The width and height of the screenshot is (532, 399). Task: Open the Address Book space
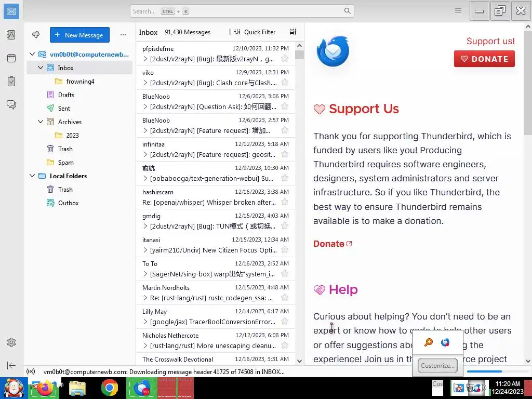click(11, 35)
